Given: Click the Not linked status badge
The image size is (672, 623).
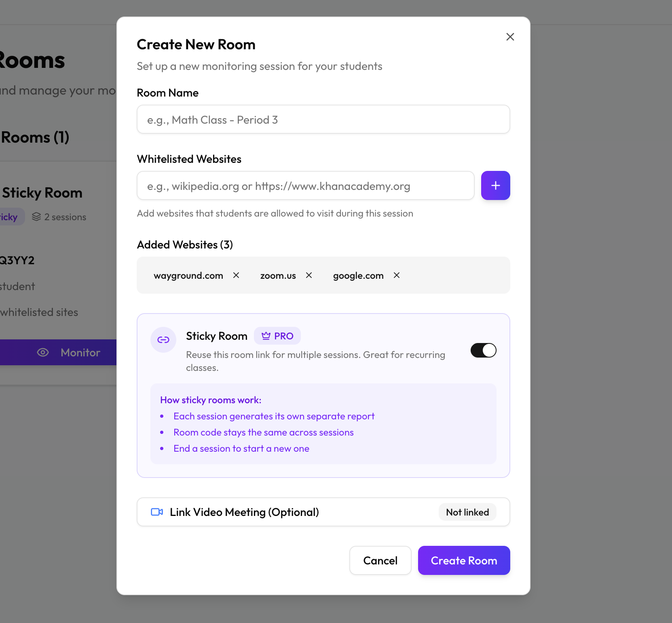Looking at the screenshot, I should click(467, 512).
